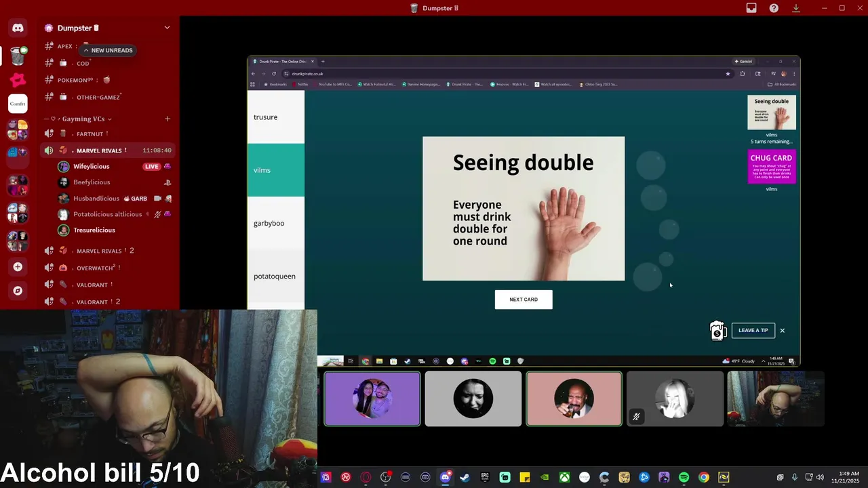Click the pink CHUG CARD thumbnail
This screenshot has height=488, width=868.
click(x=772, y=167)
